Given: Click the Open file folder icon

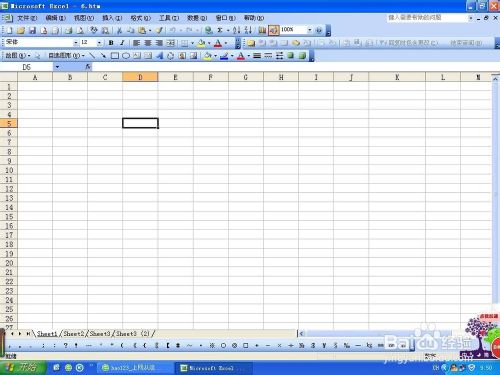Looking at the screenshot, I should 21,30.
